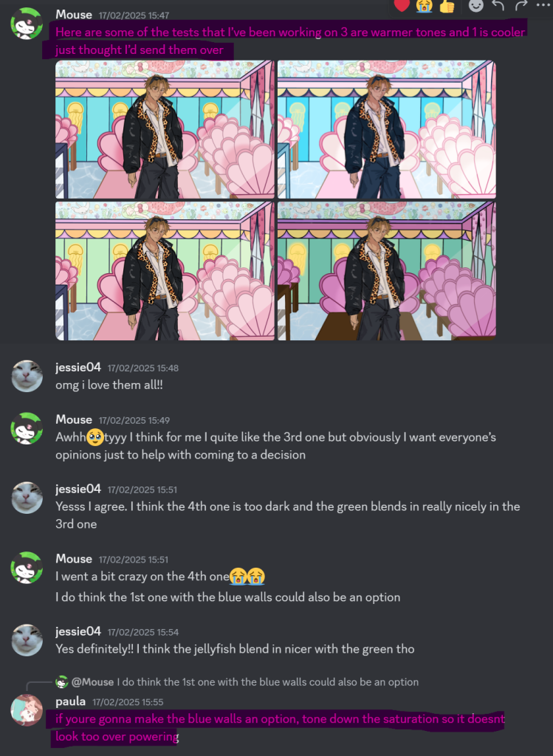
Task: Open the bottom-left green walls test image
Action: 165,271
